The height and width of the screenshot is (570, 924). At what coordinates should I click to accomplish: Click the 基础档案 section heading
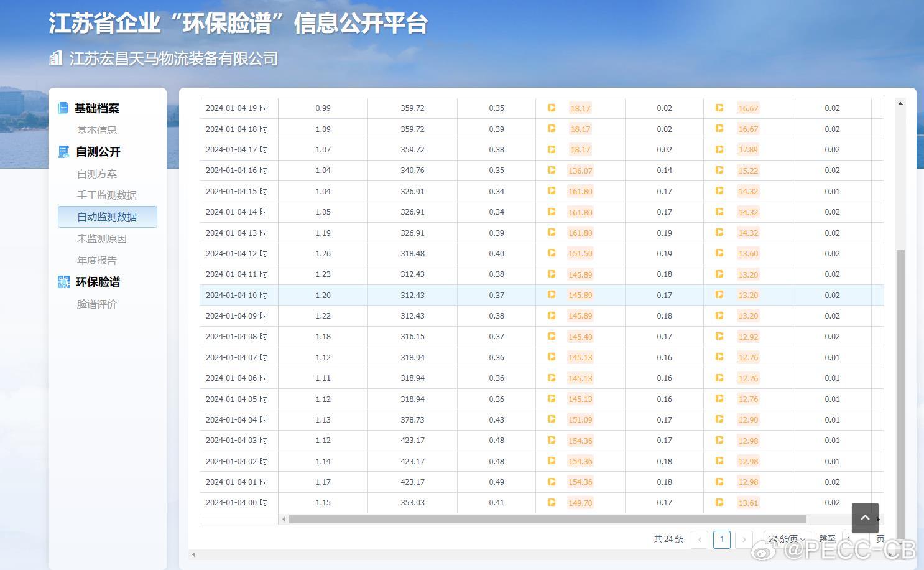(x=97, y=108)
